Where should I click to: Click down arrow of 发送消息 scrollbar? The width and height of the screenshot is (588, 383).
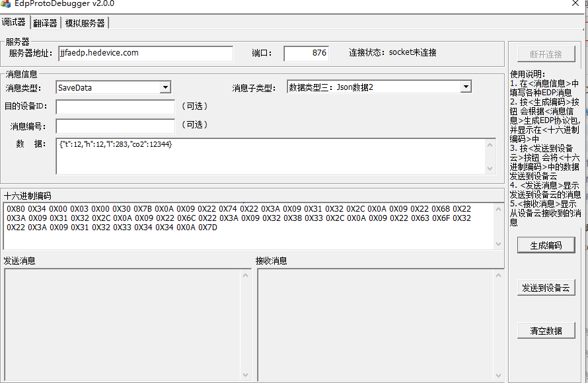click(246, 375)
